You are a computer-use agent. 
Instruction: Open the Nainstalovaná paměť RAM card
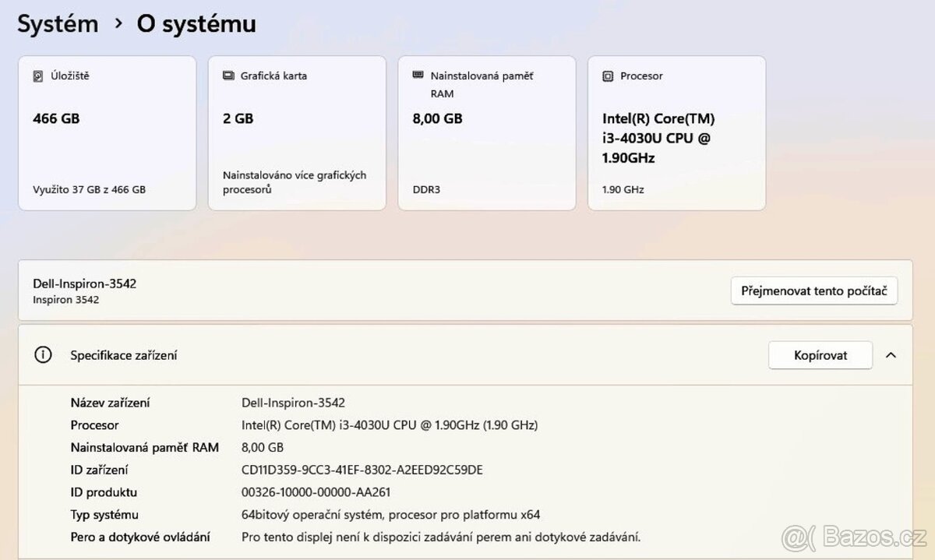pos(487,133)
